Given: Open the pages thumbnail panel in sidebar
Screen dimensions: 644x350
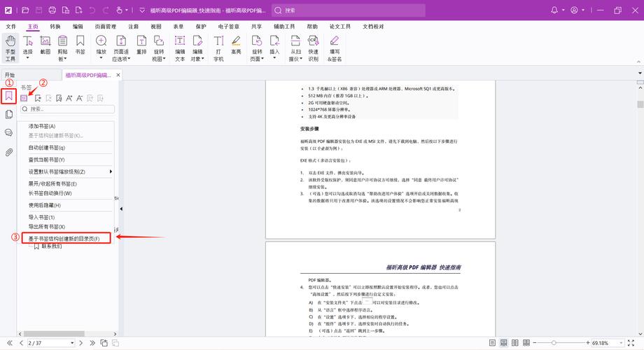Looking at the screenshot, I should tap(8, 114).
